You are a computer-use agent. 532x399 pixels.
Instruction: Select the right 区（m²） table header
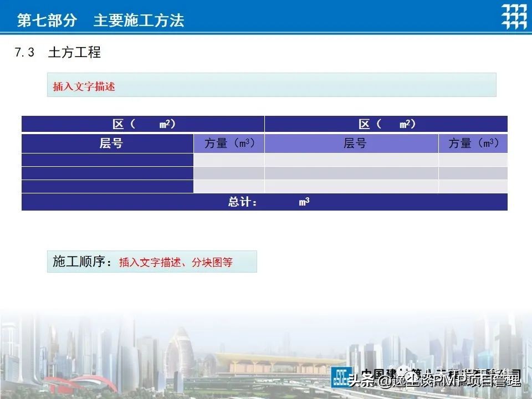pyautogui.click(x=386, y=124)
